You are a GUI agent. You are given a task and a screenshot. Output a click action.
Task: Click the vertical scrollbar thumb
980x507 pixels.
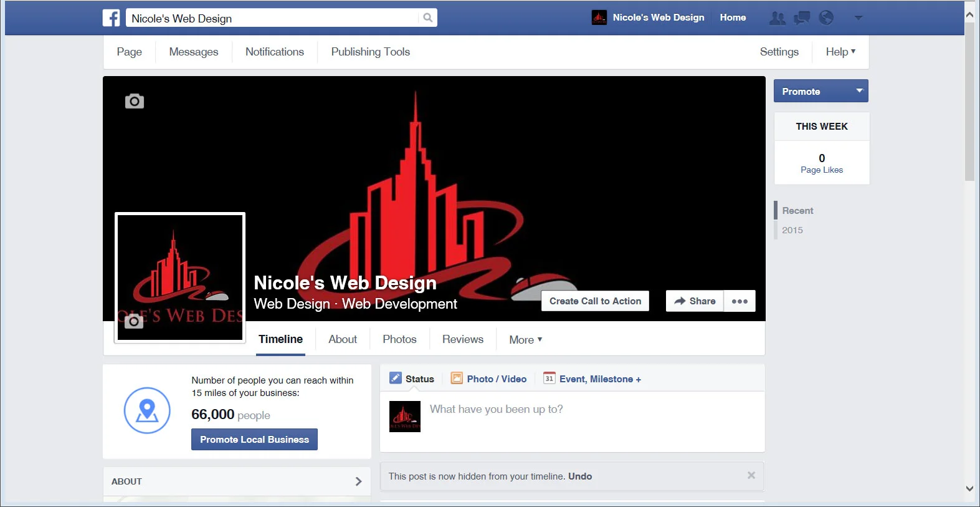coord(969,101)
